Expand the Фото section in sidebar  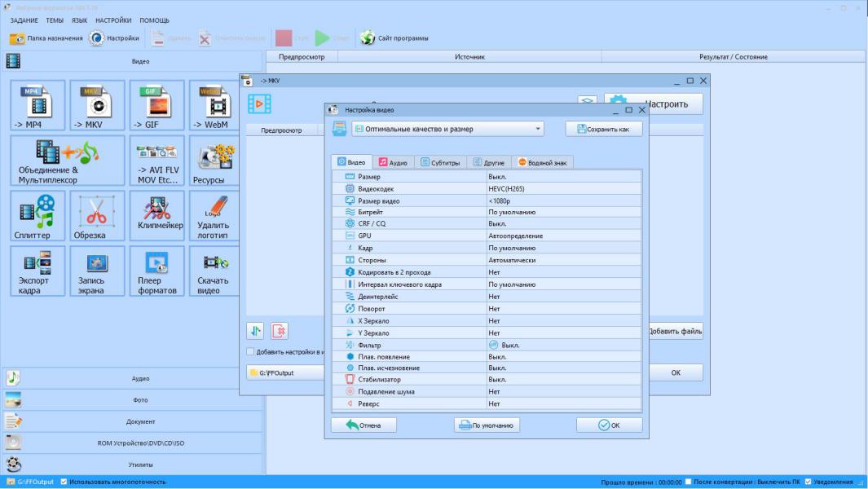point(132,400)
